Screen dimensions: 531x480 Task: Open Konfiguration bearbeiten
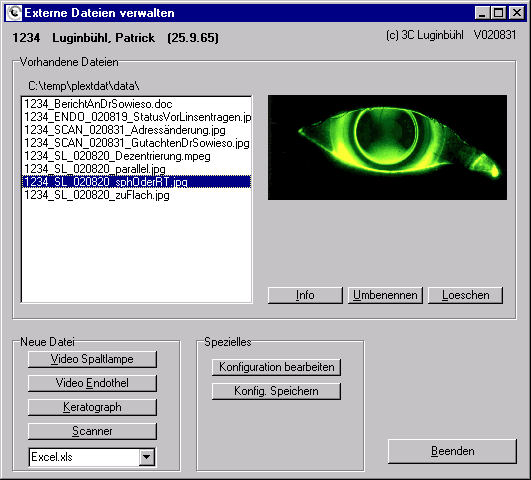[276, 367]
